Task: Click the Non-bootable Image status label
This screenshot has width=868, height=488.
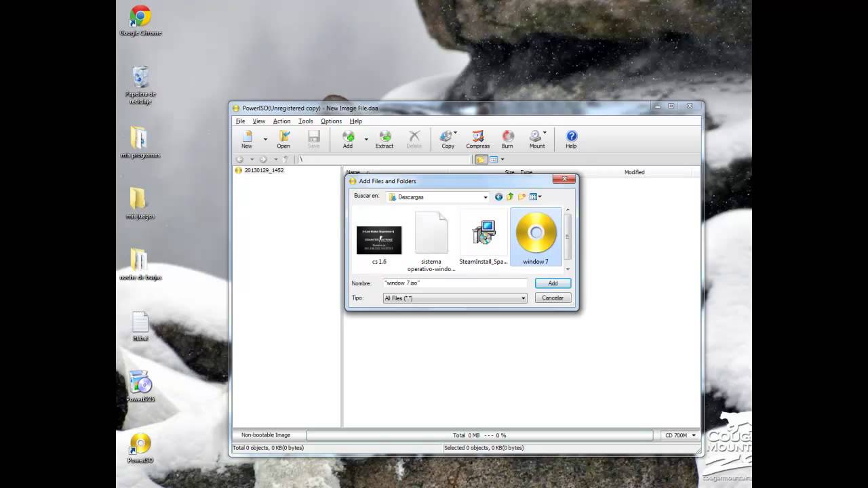Action: (266, 435)
